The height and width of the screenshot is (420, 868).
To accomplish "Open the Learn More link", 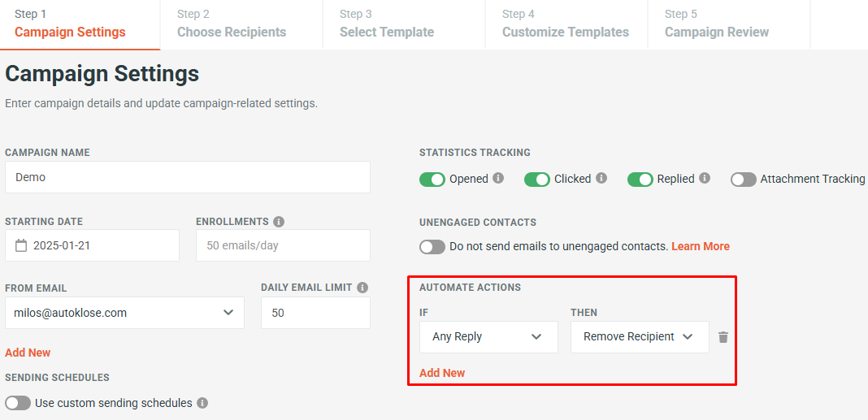I will [701, 246].
